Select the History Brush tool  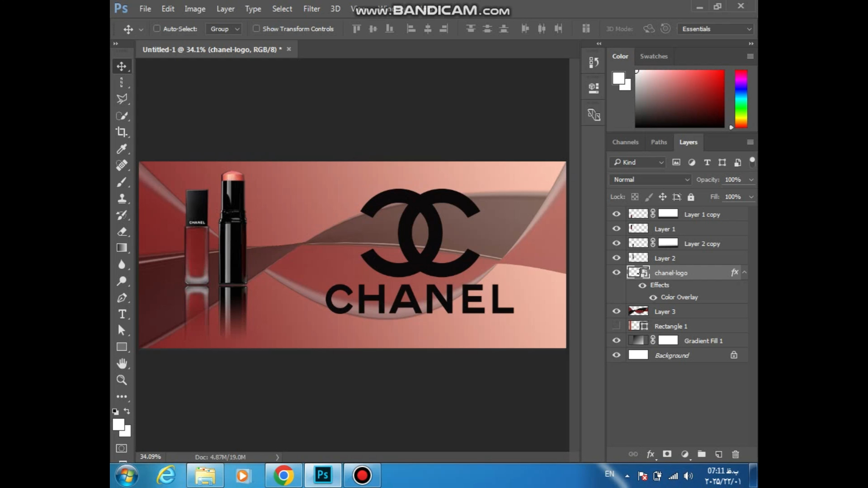pyautogui.click(x=122, y=215)
